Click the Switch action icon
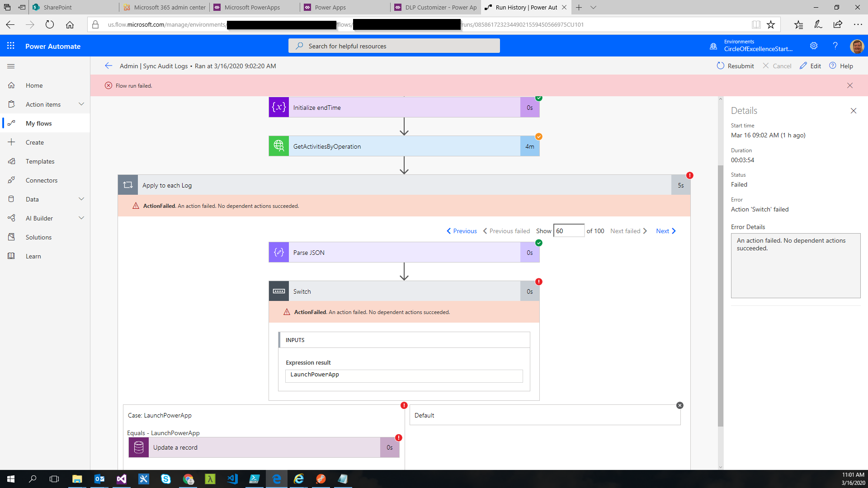 pyautogui.click(x=278, y=291)
